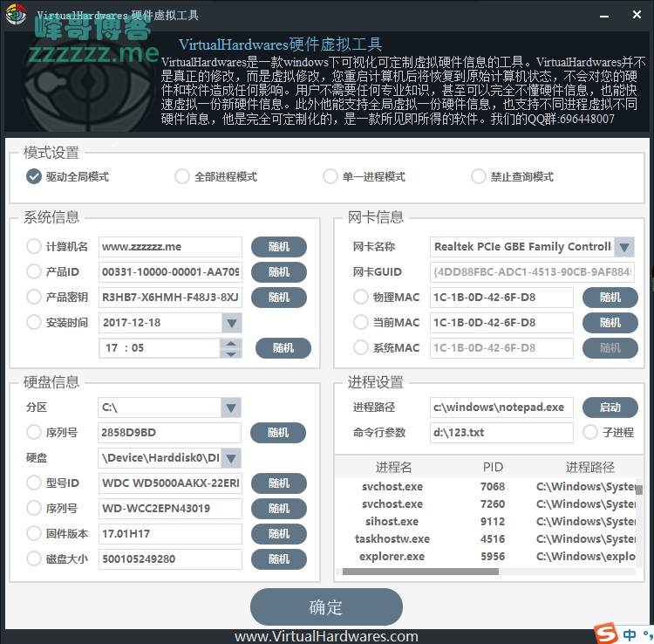The width and height of the screenshot is (654, 644).
Task: Expand the 分区 C:\ drive dropdown
Action: pyautogui.click(x=230, y=408)
